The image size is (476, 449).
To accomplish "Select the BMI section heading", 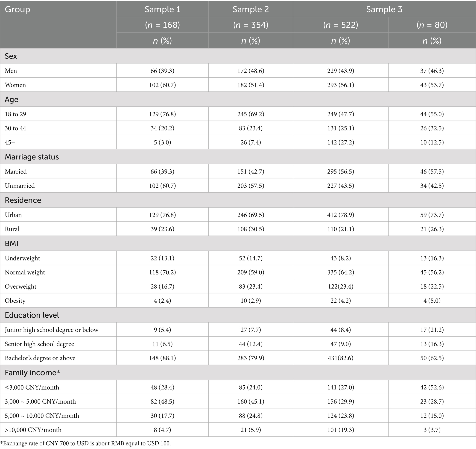I will 12,244.
